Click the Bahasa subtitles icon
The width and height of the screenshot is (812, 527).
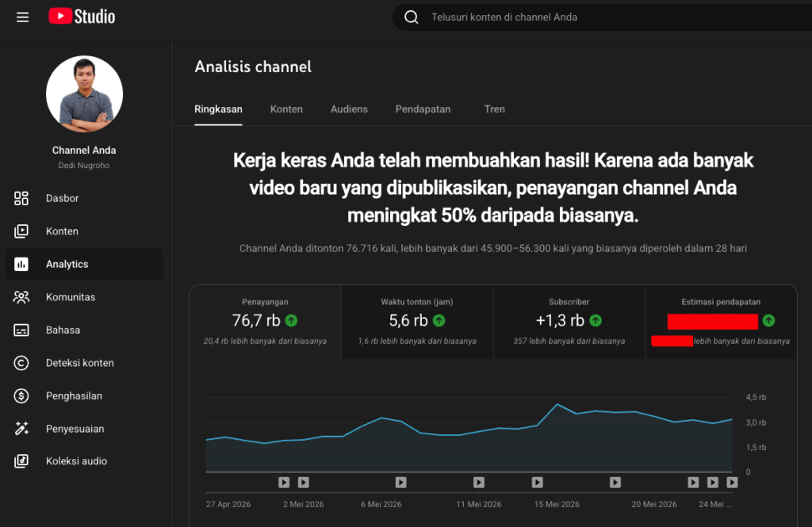[x=21, y=330]
